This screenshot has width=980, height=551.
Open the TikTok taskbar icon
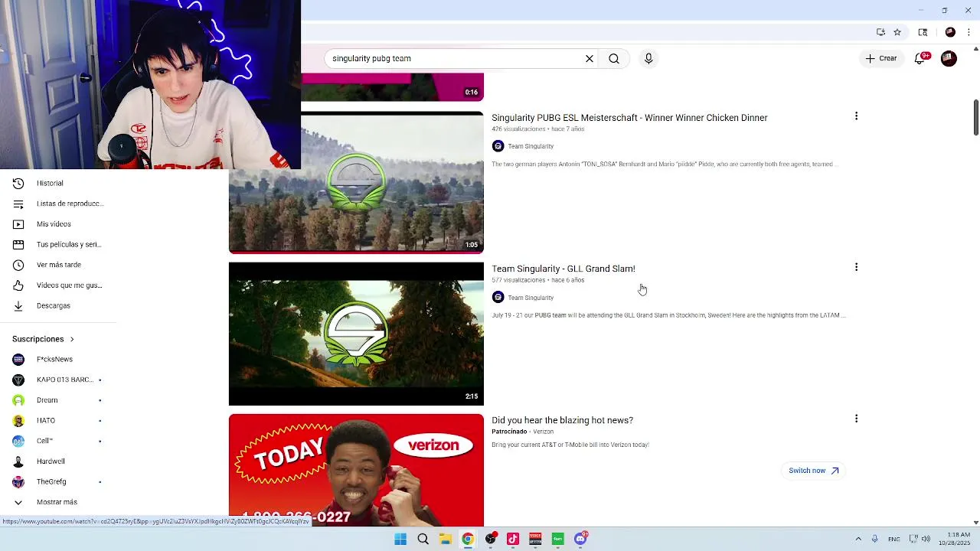[x=513, y=539]
